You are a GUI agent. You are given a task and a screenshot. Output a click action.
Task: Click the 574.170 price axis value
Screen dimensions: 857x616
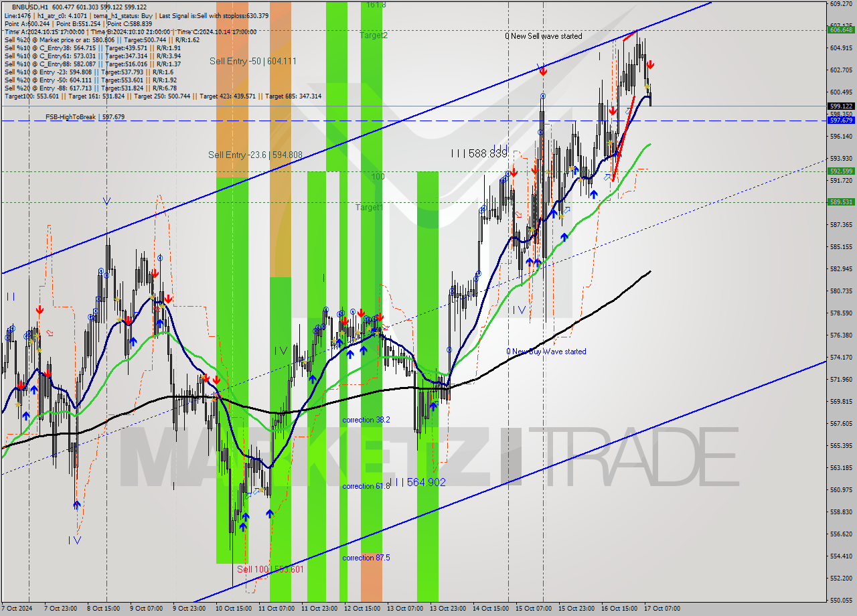[840, 357]
